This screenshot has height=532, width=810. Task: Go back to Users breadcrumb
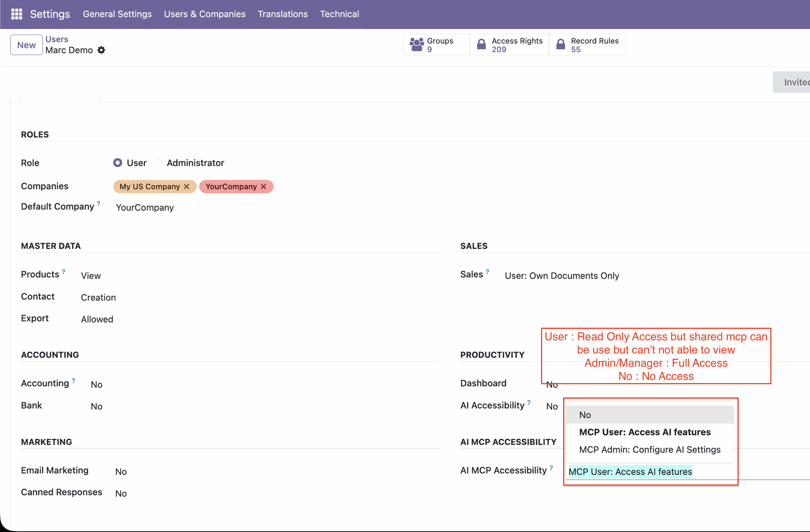(x=57, y=39)
